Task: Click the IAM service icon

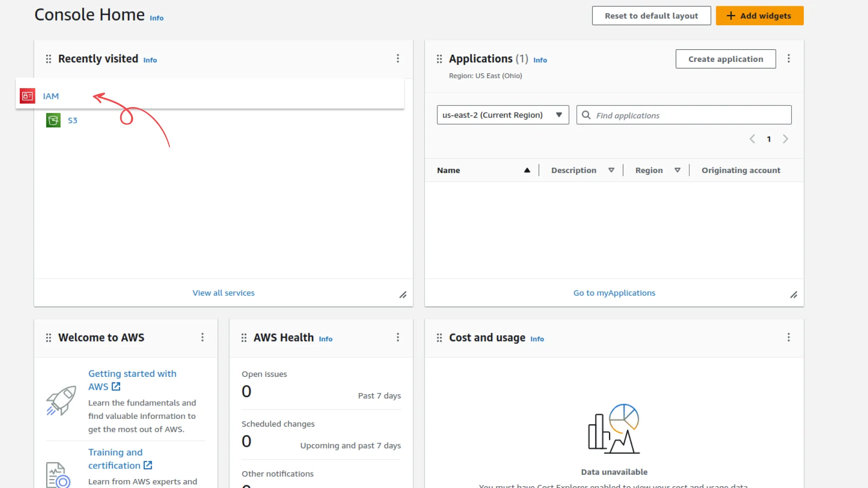Action: (x=28, y=96)
